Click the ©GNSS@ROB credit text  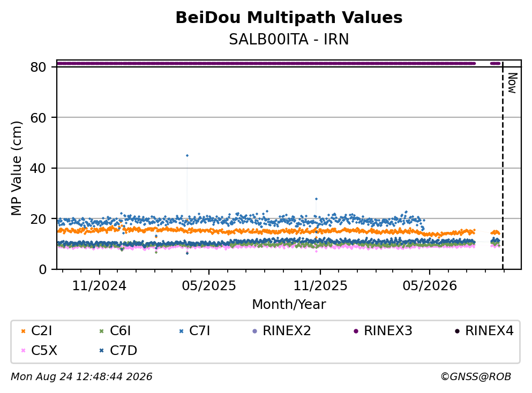click(476, 377)
